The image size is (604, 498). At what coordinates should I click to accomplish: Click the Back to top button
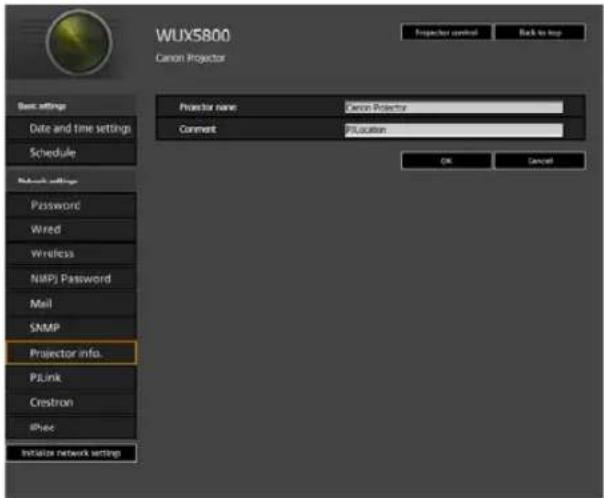tap(540, 32)
